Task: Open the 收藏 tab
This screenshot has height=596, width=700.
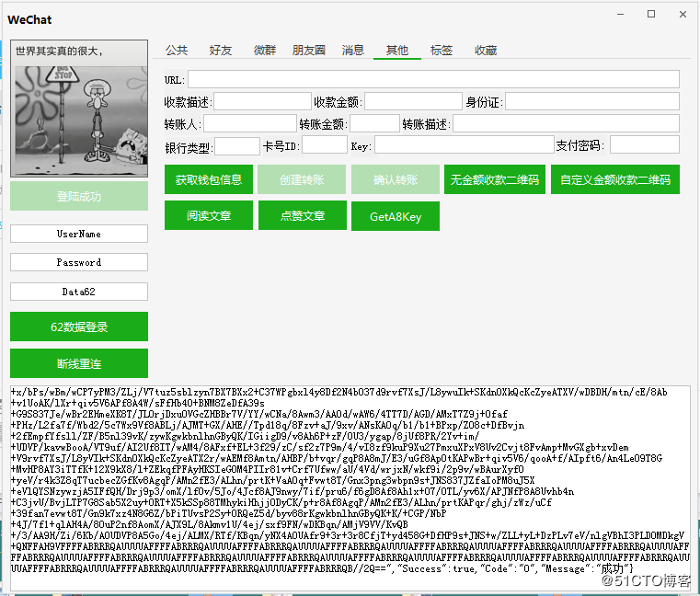Action: click(x=486, y=51)
